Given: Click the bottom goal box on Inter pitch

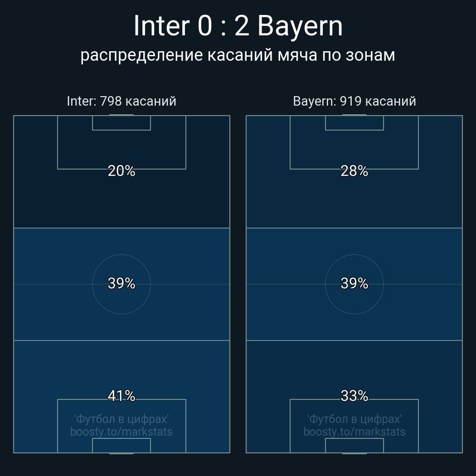Looking at the screenshot, I should (x=121, y=446).
